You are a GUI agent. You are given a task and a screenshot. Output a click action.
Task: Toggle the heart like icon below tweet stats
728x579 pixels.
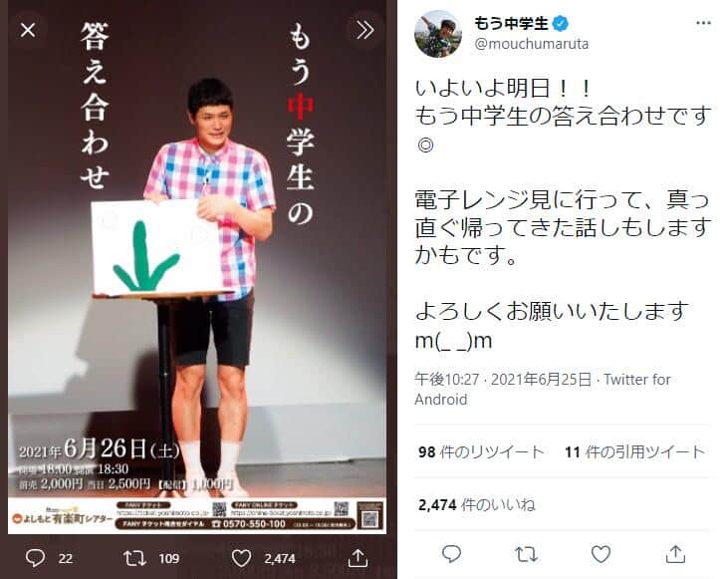click(601, 554)
